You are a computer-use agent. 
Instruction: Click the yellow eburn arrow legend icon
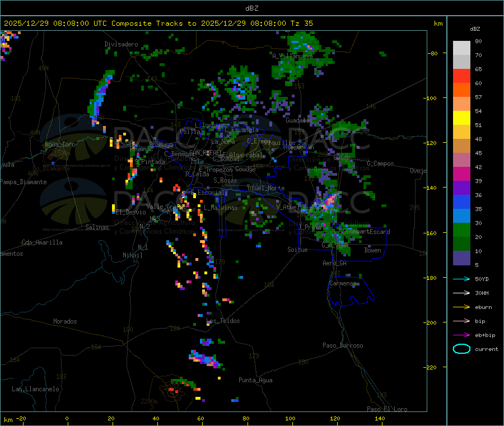point(461,307)
